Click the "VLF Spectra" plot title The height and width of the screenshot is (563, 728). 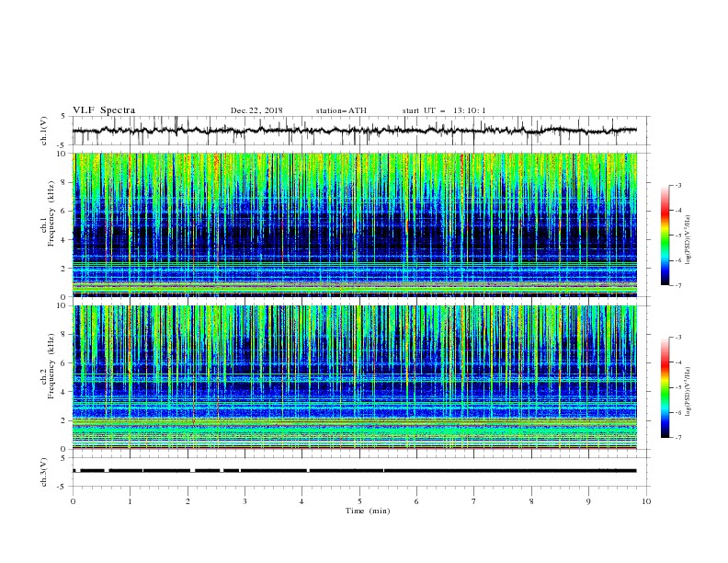(104, 110)
